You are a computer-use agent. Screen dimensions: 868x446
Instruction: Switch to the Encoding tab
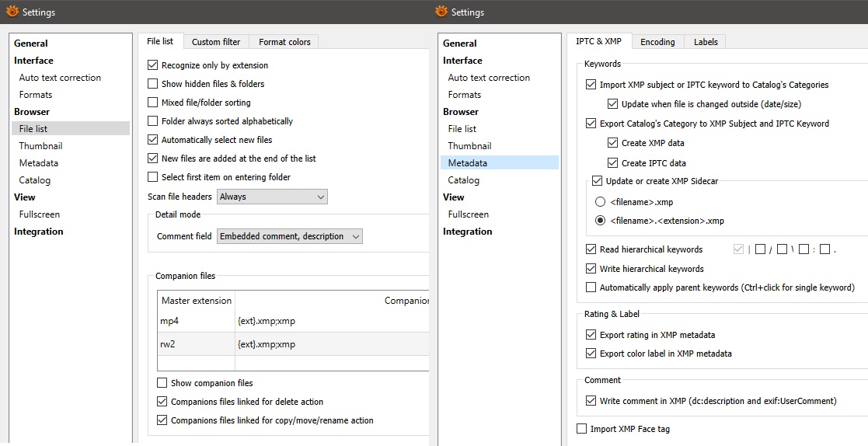(657, 42)
